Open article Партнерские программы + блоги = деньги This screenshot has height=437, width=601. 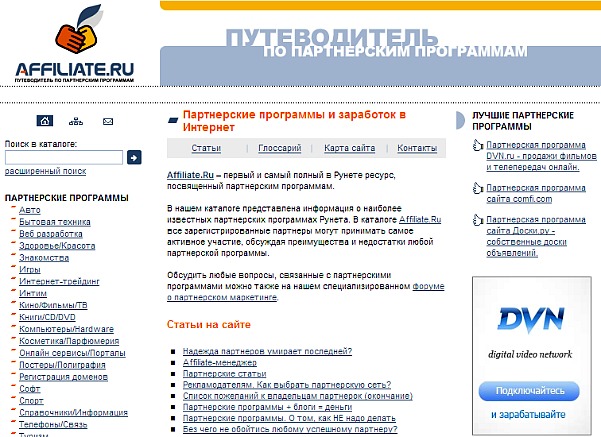[267, 407]
